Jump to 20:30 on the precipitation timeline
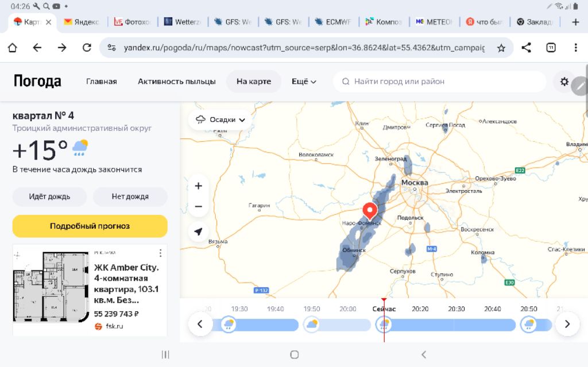This screenshot has height=367, width=588. pyautogui.click(x=457, y=309)
